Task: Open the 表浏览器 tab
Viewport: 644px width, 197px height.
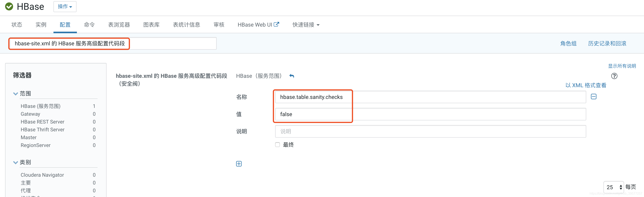Action: [119, 25]
